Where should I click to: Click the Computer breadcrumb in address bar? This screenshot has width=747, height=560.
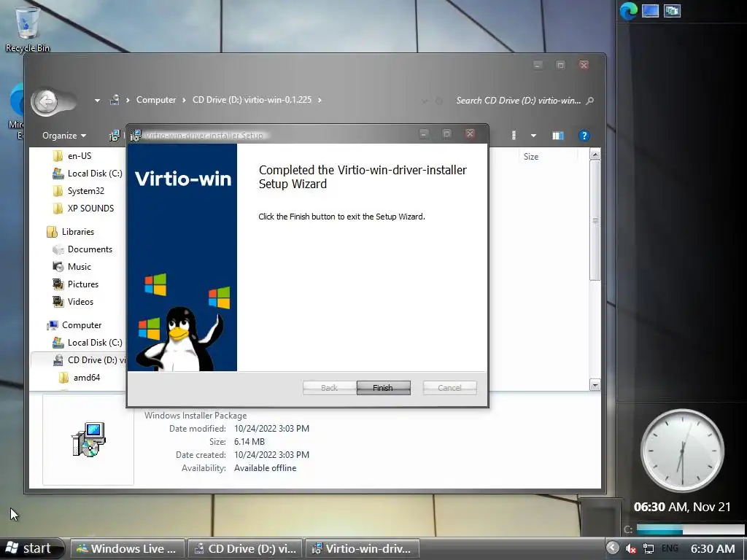click(x=156, y=100)
